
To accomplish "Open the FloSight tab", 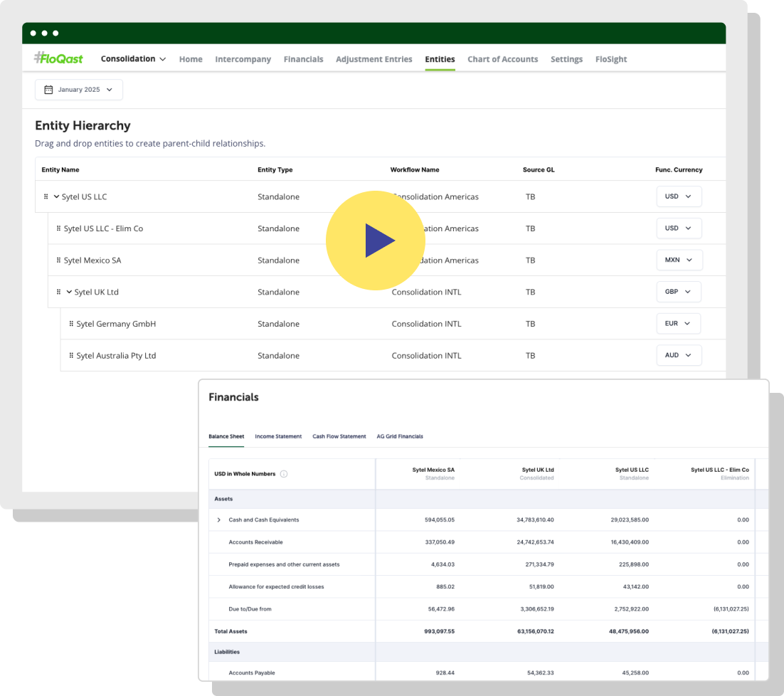I will (611, 59).
